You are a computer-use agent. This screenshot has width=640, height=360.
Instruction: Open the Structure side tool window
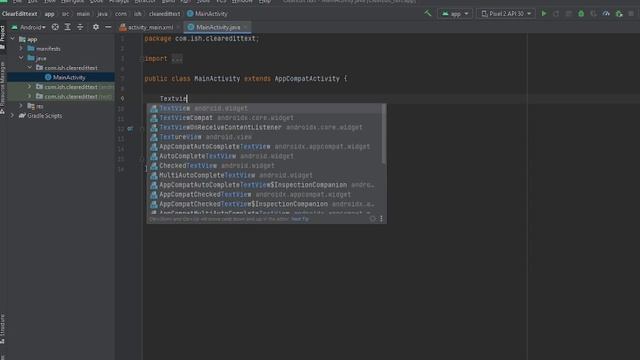click(x=3, y=329)
